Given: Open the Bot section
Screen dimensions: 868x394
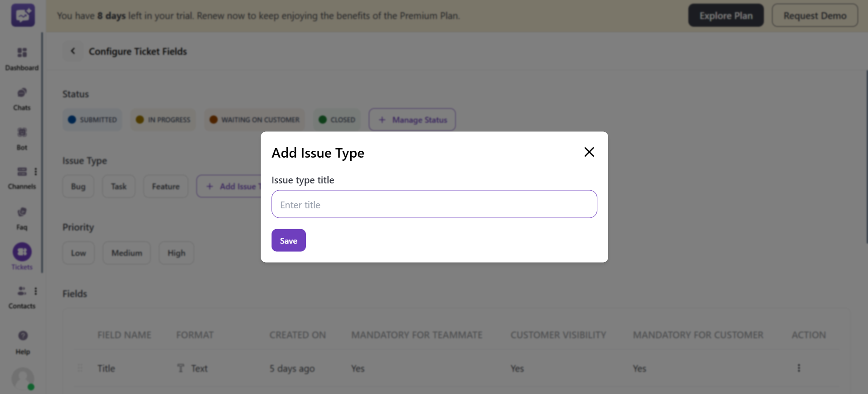Looking at the screenshot, I should [21, 137].
